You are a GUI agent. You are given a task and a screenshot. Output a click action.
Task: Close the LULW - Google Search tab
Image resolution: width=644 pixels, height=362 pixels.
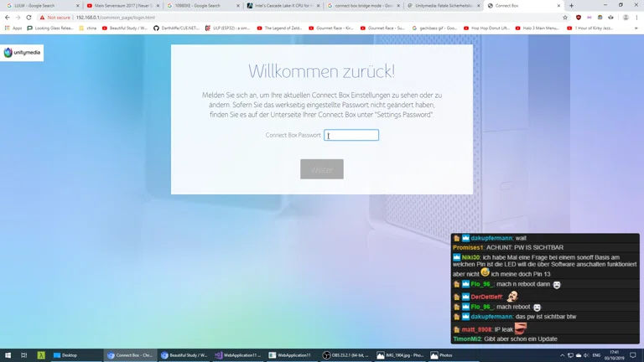[x=78, y=6]
